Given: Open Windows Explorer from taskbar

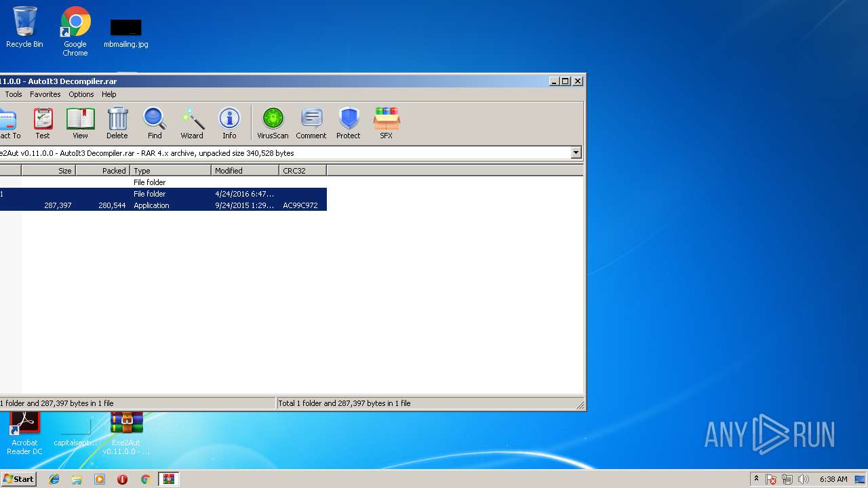Looking at the screenshot, I should tap(77, 479).
